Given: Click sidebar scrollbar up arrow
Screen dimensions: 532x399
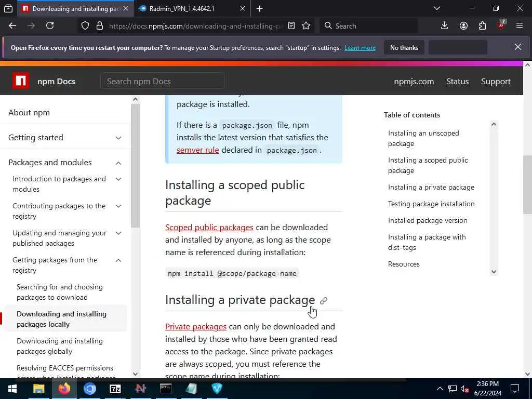Looking at the screenshot, I should pyautogui.click(x=135, y=99).
